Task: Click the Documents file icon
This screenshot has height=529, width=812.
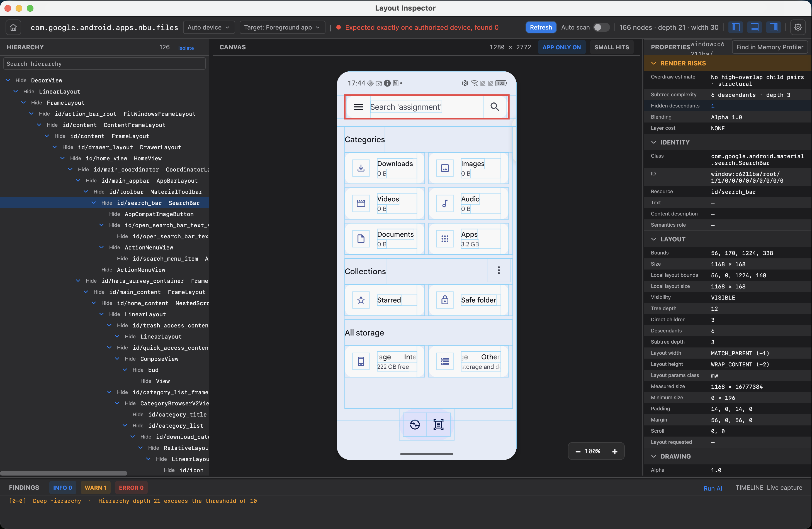Action: 361,239
